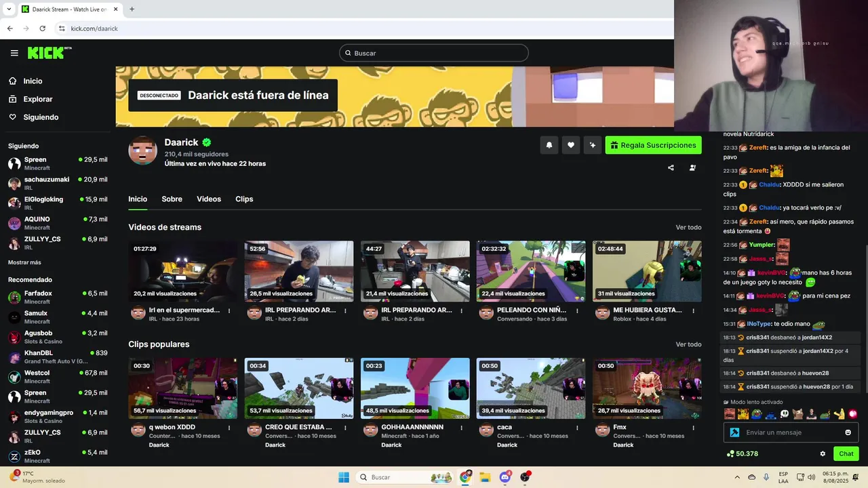Viewport: 868px width, 488px height.
Task: Click endygamingpro avatar in Recomendado
Action: click(14, 417)
